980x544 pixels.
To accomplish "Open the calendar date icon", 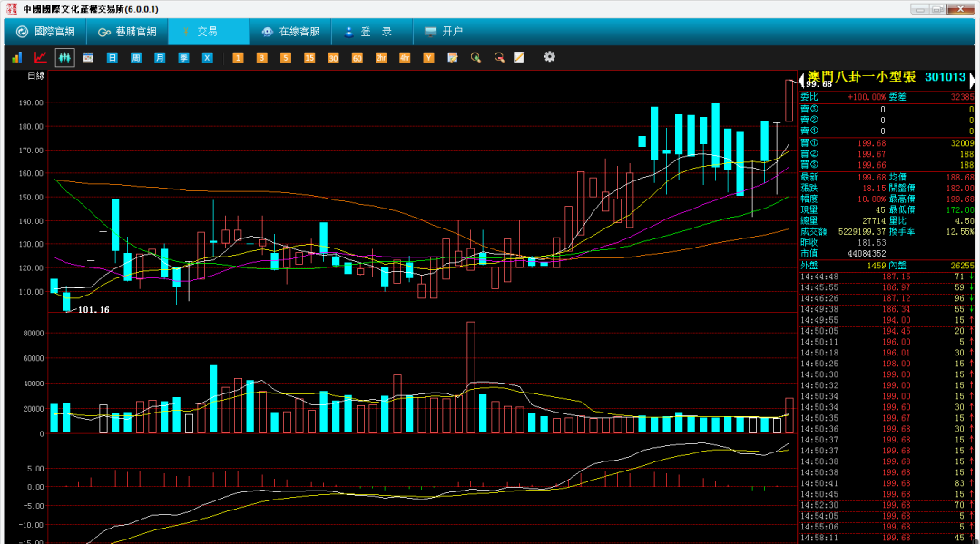I will 88,57.
